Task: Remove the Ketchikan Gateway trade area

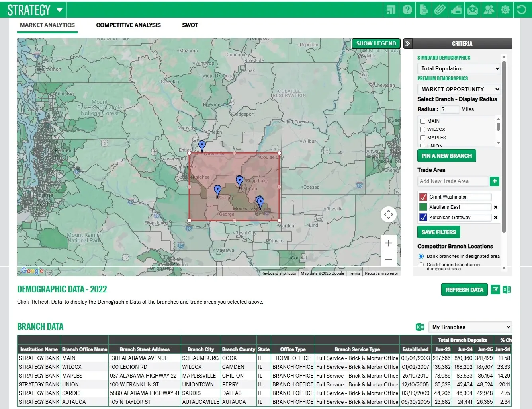Action: click(496, 218)
